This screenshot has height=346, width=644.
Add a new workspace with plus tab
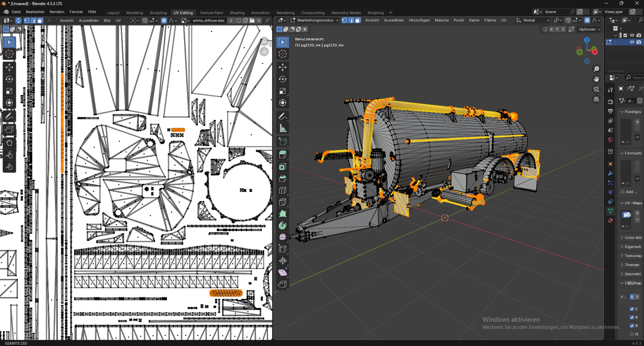[x=390, y=13]
